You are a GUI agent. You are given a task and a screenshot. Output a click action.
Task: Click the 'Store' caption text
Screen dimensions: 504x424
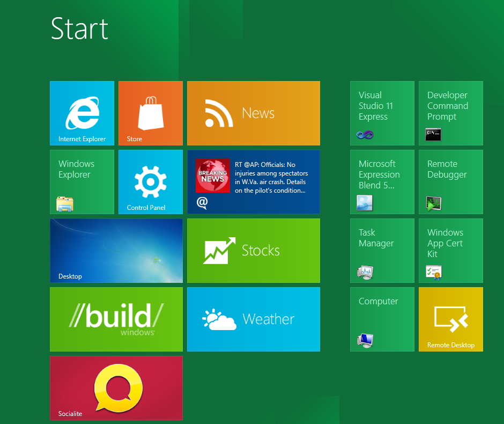[135, 139]
